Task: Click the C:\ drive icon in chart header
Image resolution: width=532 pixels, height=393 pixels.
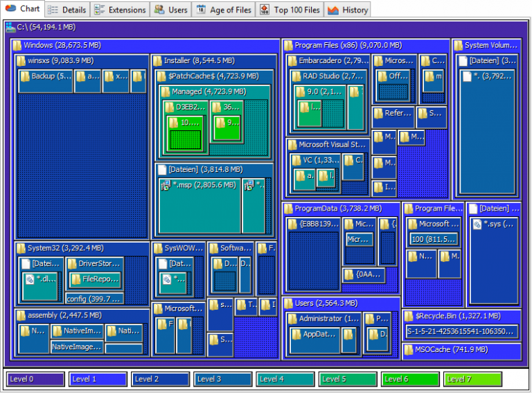Action: coord(10,28)
